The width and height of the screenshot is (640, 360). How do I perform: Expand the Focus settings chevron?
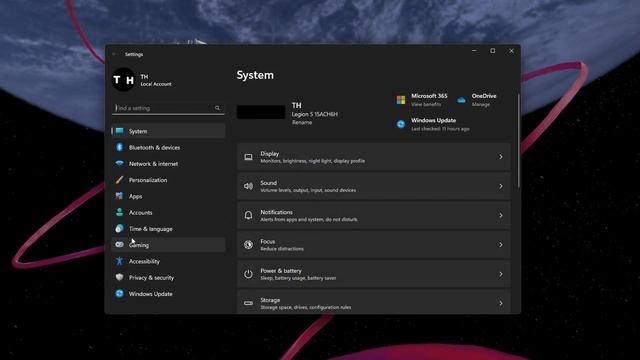pos(501,245)
